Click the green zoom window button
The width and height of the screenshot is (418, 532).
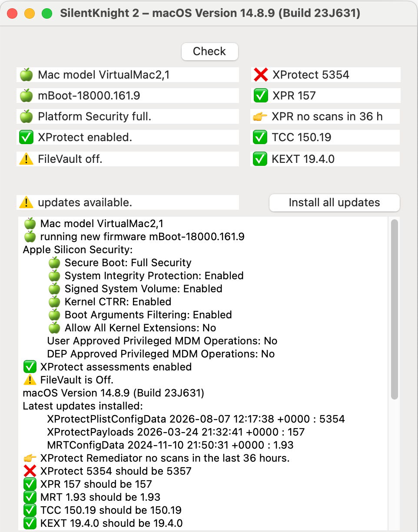46,13
